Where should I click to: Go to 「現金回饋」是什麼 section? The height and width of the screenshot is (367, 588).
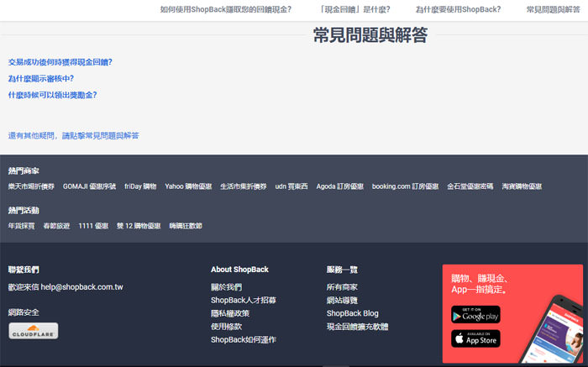click(354, 9)
